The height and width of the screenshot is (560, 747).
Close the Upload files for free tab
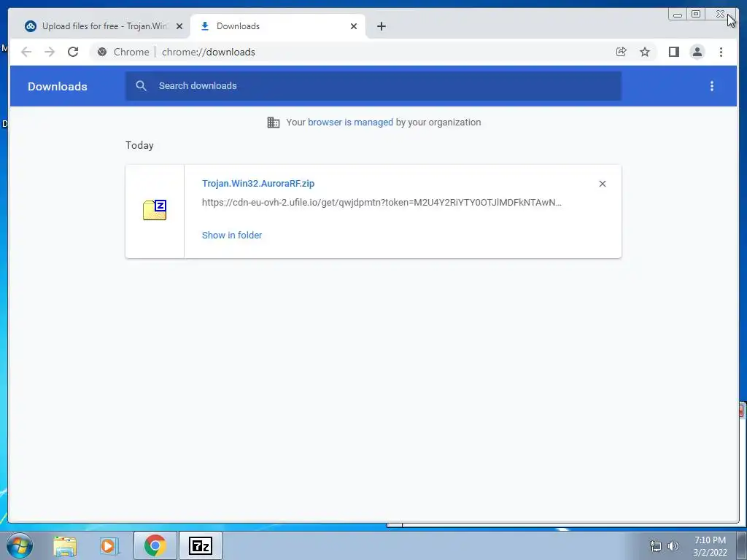(179, 26)
